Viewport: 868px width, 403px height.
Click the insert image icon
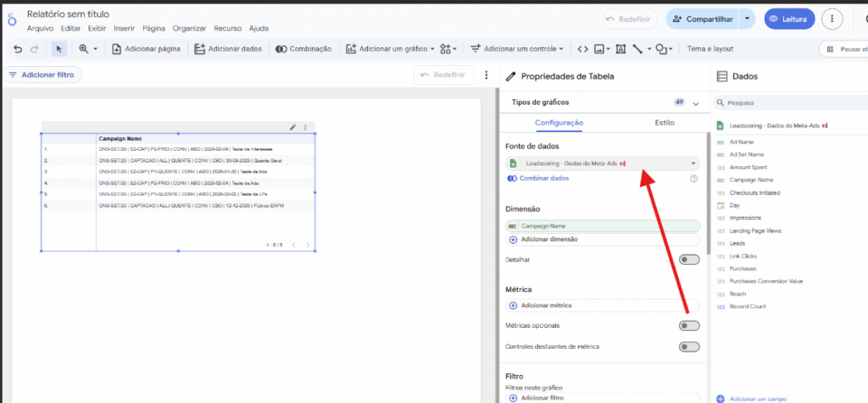coord(600,49)
